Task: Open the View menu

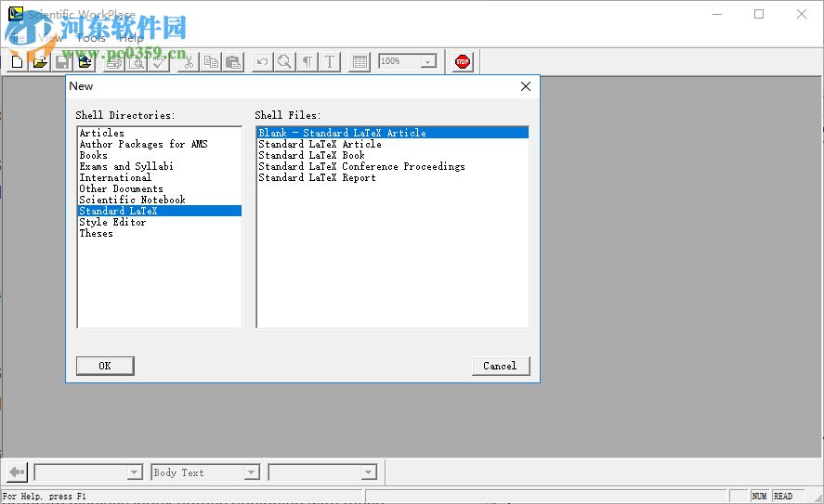Action: 50,38
